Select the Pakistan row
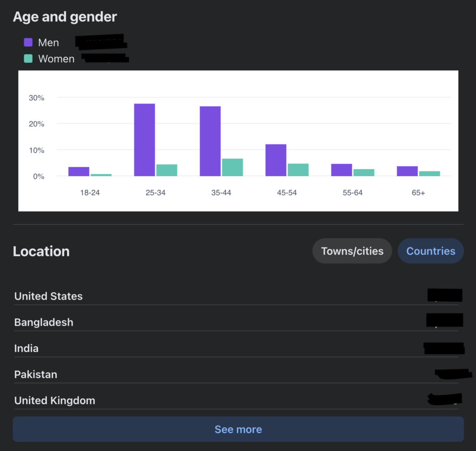This screenshot has width=476, height=451. [x=36, y=374]
